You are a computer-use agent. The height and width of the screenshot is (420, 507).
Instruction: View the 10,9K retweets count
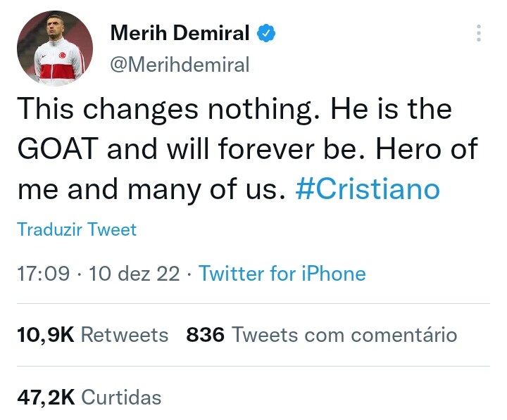click(x=45, y=335)
